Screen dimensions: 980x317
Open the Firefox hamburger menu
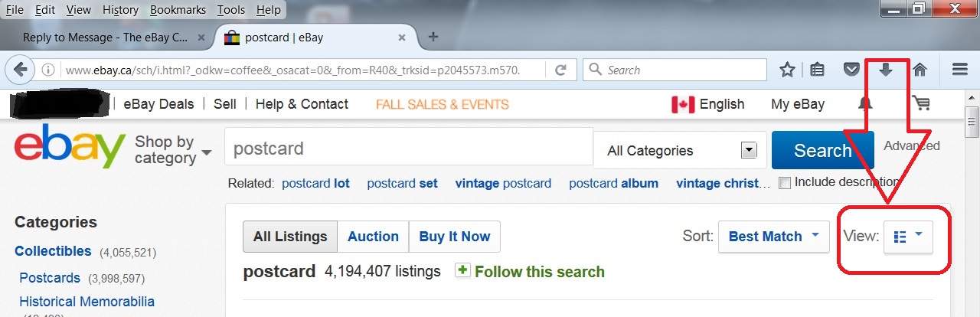[x=960, y=70]
